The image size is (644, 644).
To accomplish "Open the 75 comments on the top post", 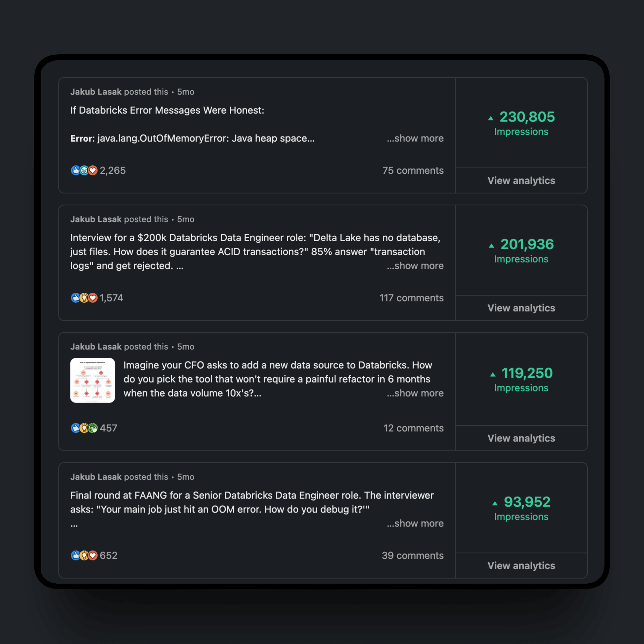I will [x=413, y=170].
